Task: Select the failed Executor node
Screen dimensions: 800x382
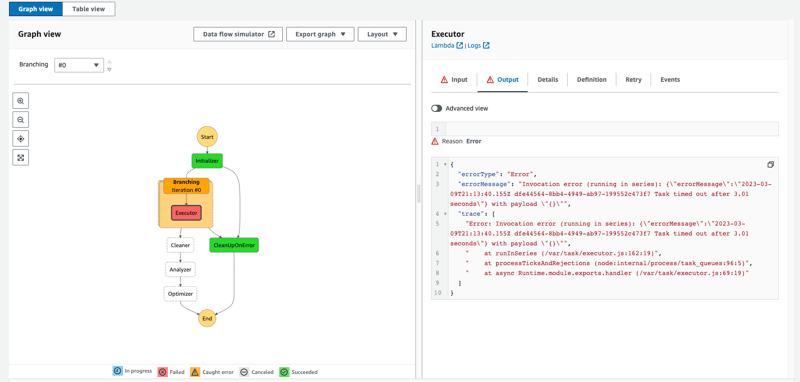Action: (186, 213)
